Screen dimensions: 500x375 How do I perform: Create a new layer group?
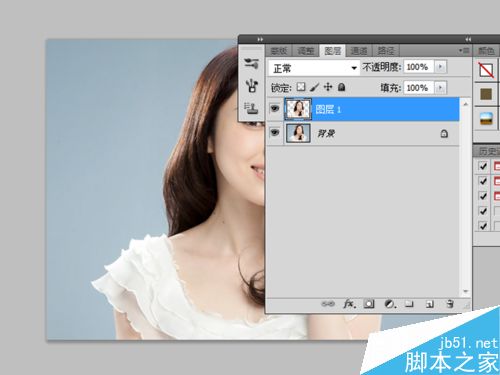[x=409, y=304]
